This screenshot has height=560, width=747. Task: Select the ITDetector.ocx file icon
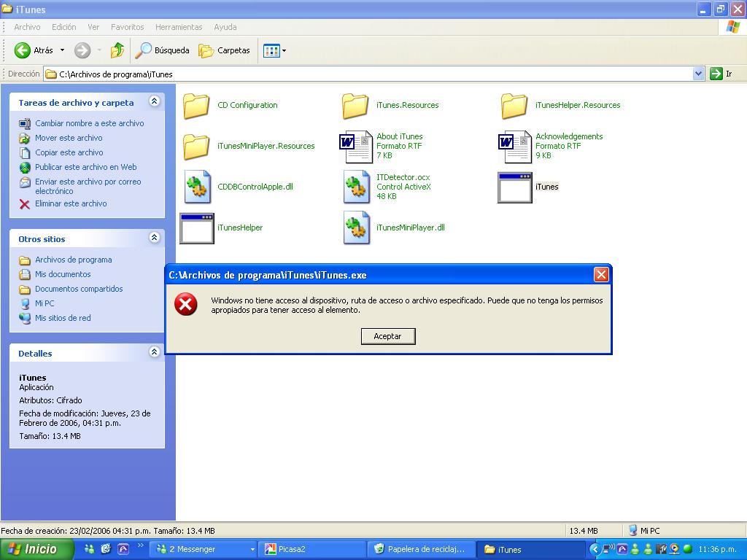pos(357,187)
